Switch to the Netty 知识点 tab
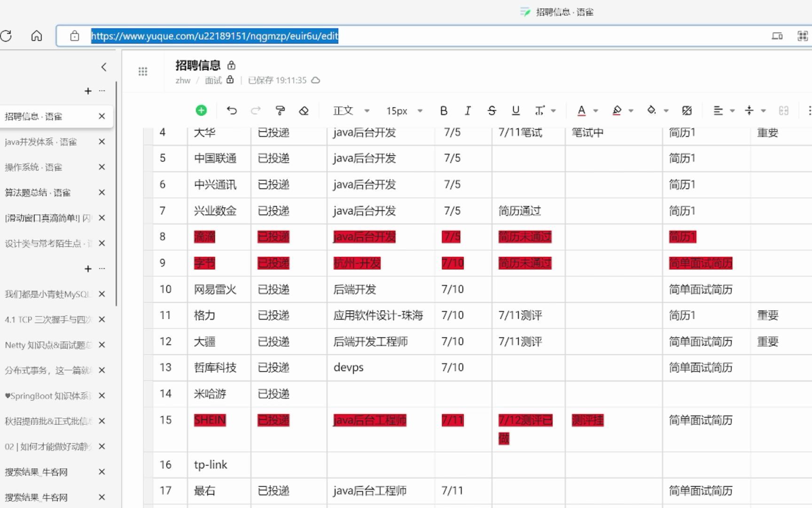The width and height of the screenshot is (812, 508). [x=48, y=345]
